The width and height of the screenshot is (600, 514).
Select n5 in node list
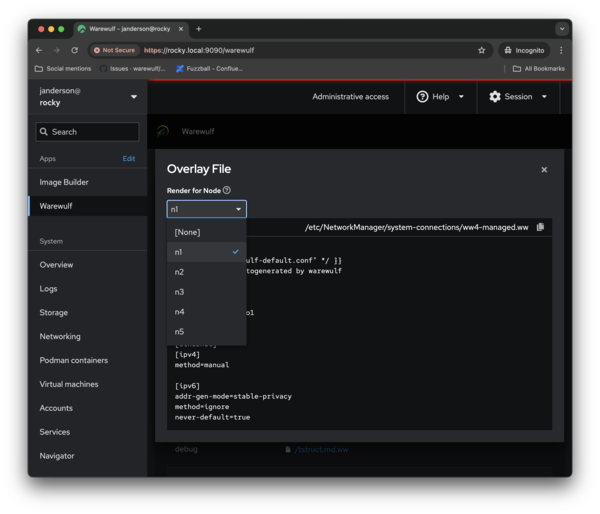pyautogui.click(x=207, y=331)
